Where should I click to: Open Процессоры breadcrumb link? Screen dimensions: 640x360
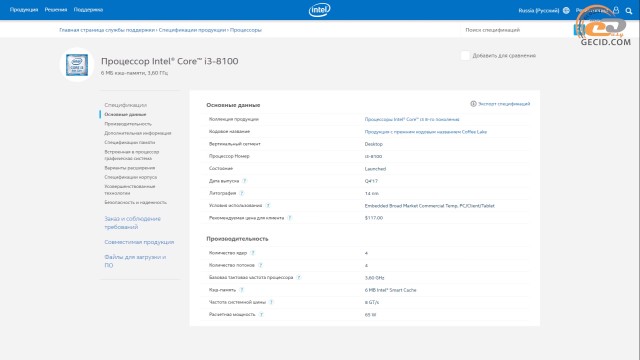[246, 30]
